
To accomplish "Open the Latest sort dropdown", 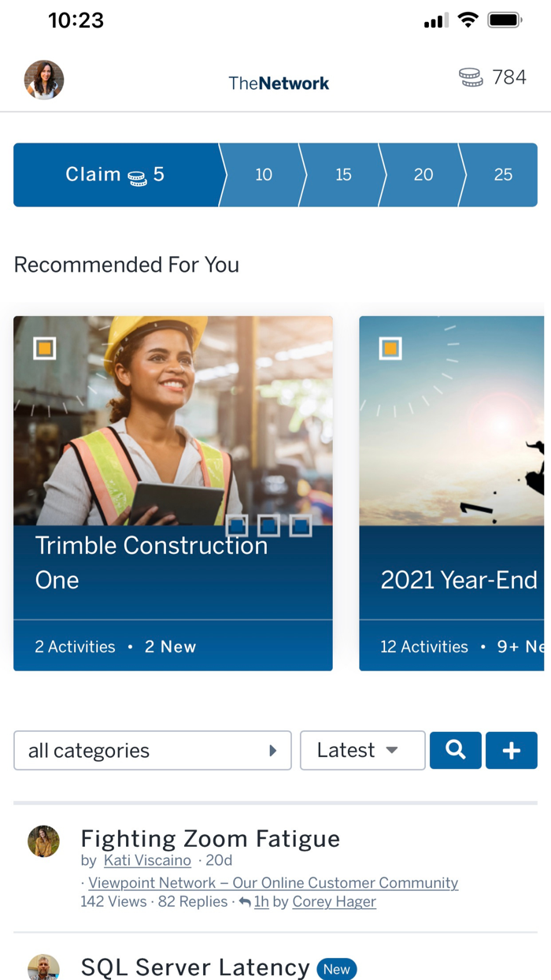I will (362, 751).
